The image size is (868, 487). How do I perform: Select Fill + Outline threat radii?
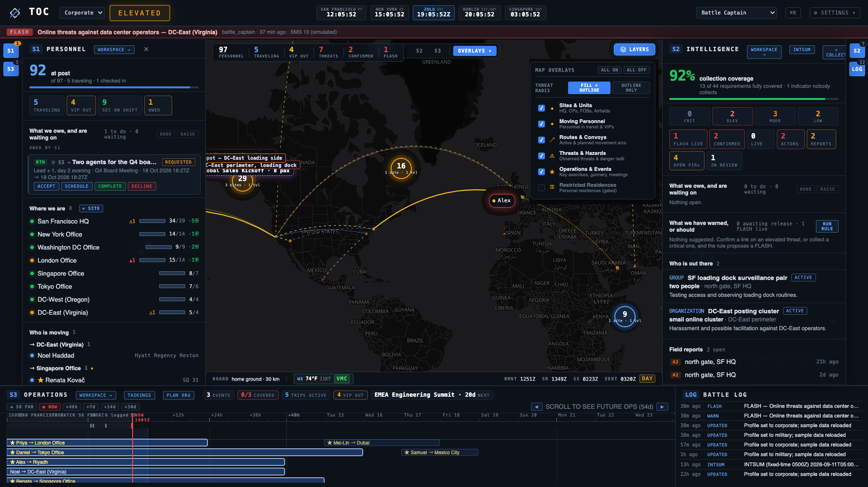click(589, 88)
